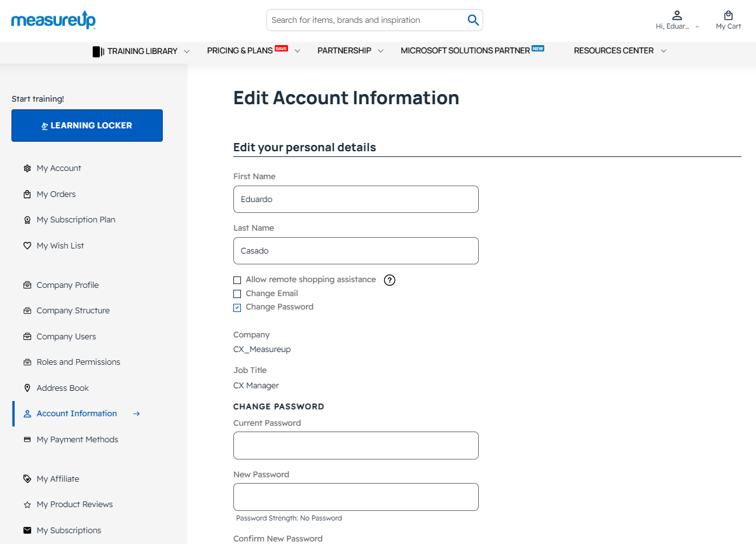Check the Change Email checkbox
756x544 pixels.
tap(237, 294)
